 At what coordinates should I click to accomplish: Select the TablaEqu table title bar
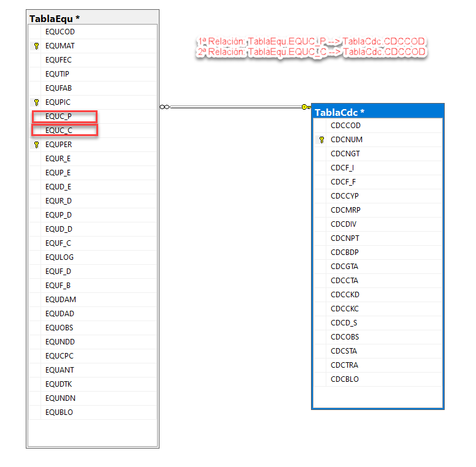(93, 18)
